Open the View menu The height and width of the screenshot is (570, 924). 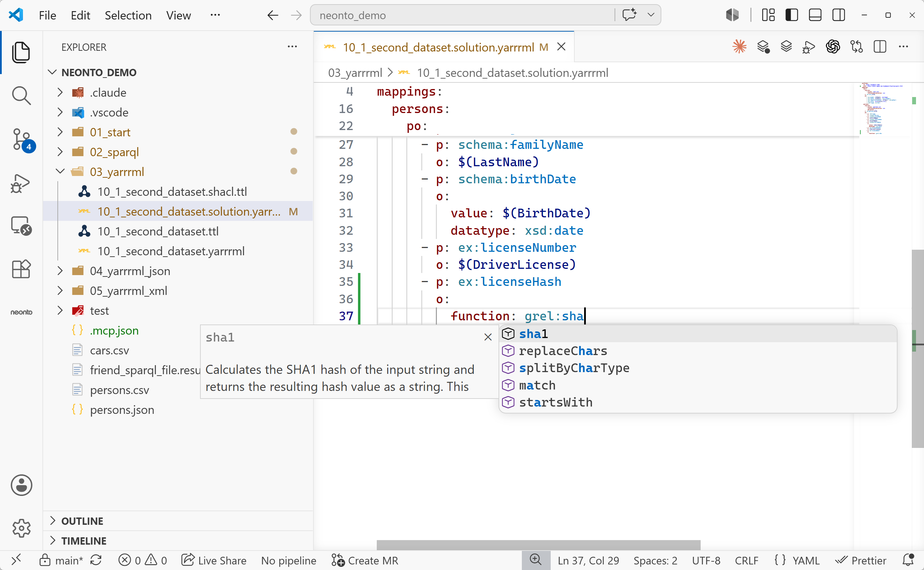tap(179, 15)
